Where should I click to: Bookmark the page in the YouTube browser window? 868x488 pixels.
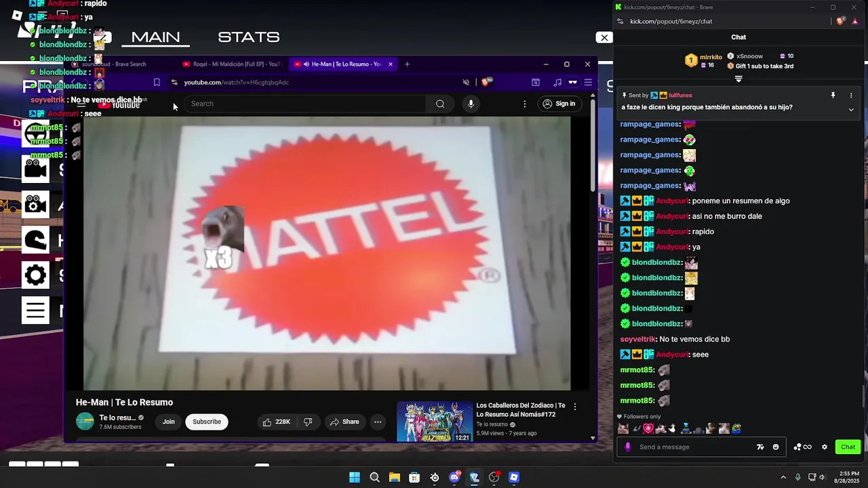[x=157, y=82]
